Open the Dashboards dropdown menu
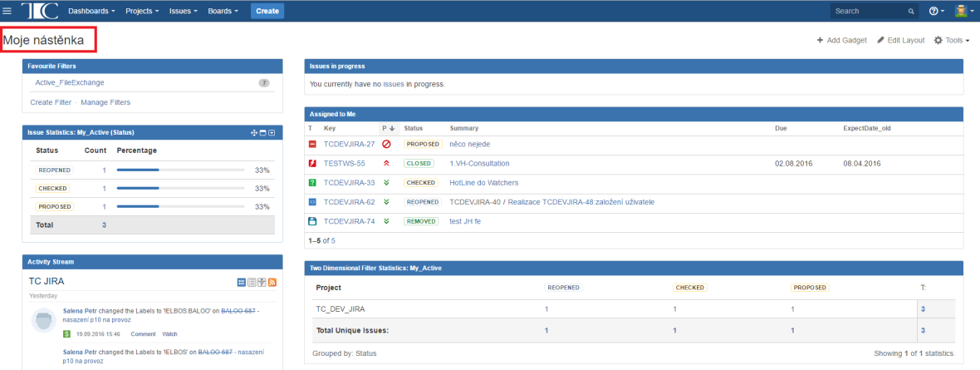Screen dimensions: 980x370 point(92,12)
